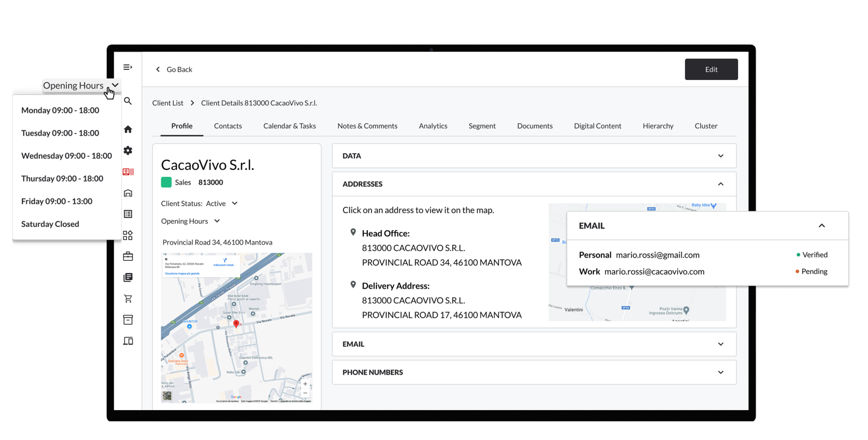Open the Notes & Comments tab
Image resolution: width=868 pixels, height=440 pixels.
[x=367, y=126]
